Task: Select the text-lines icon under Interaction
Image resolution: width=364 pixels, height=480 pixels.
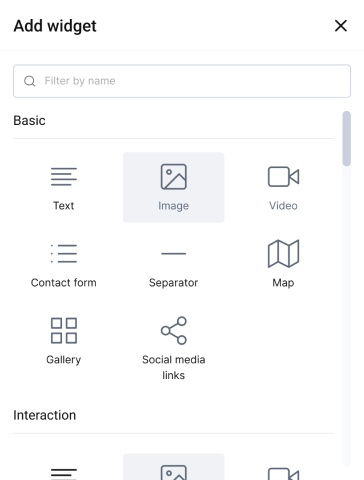Action: click(64, 472)
